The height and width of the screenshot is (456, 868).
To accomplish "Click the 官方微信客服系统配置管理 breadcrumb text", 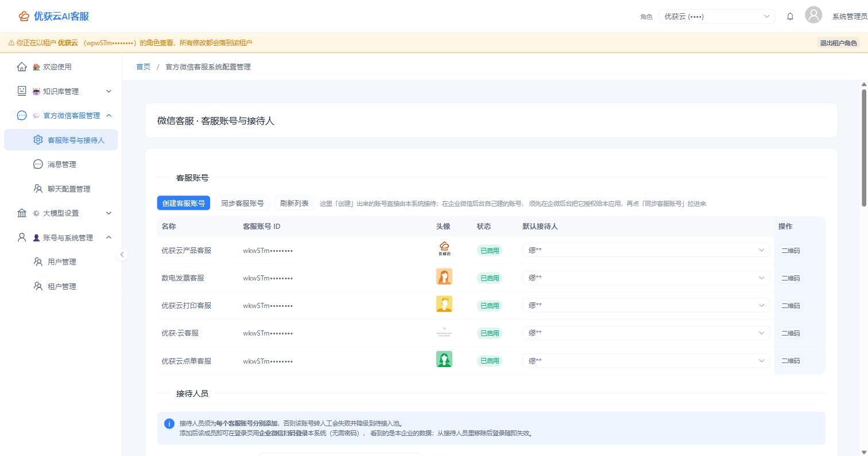I will click(x=208, y=67).
